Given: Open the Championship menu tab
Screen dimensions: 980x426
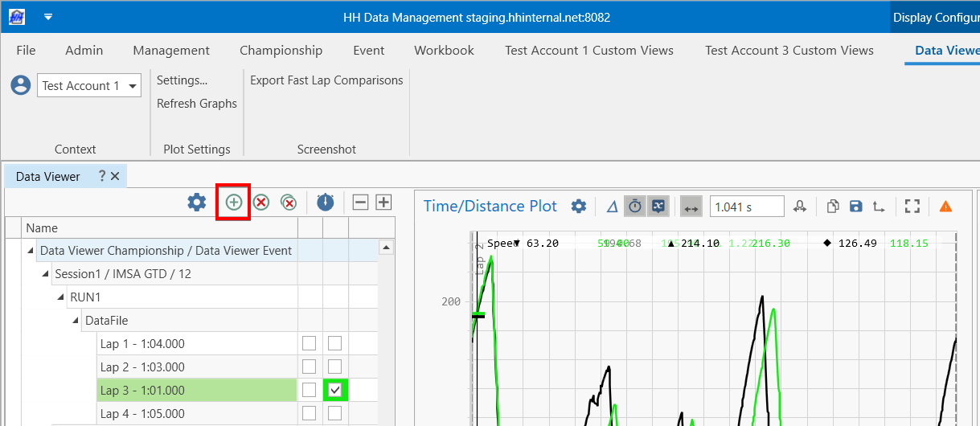Looking at the screenshot, I should [x=281, y=50].
